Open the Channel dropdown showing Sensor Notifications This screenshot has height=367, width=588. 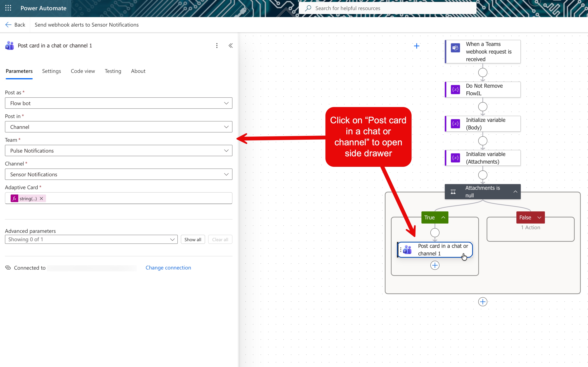coord(119,174)
